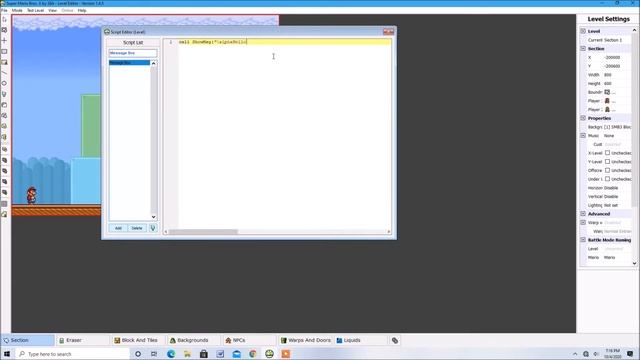Screen dimensions: 640x360
Task: Switch to the Warps And Doors tab
Action: (305, 340)
